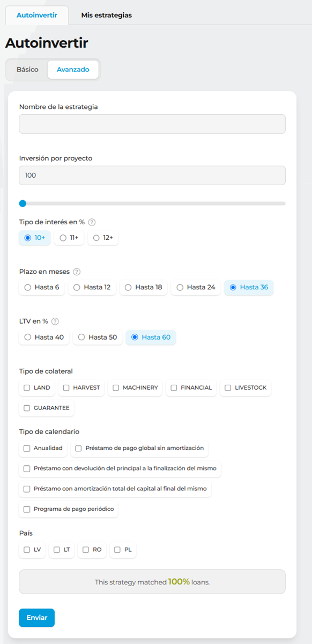The height and width of the screenshot is (644, 312).
Task: Tick Préstamo de pago global sin amortización
Action: (79, 448)
